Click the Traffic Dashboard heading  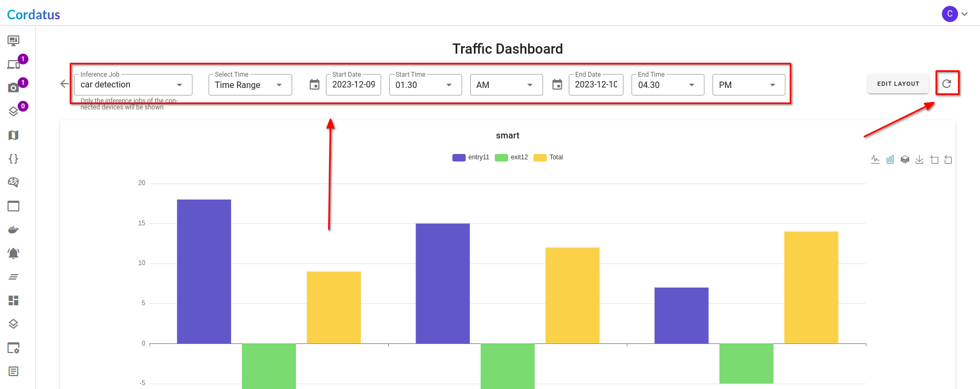[x=508, y=49]
